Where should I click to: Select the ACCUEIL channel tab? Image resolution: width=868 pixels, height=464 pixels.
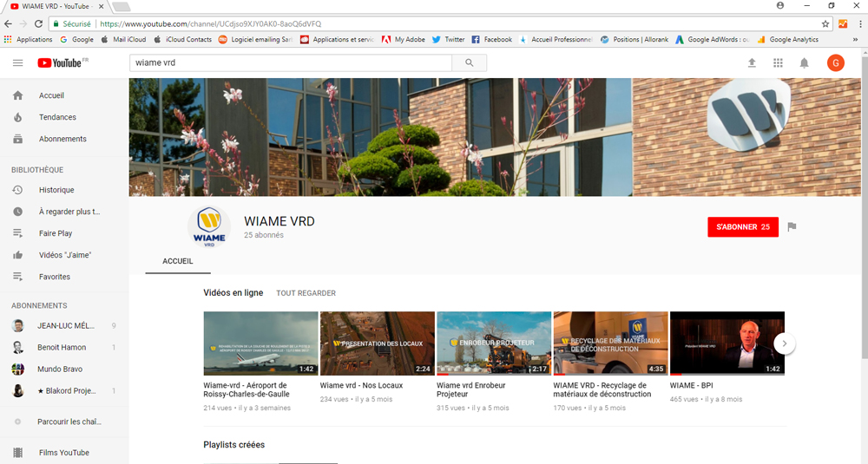[x=178, y=261]
